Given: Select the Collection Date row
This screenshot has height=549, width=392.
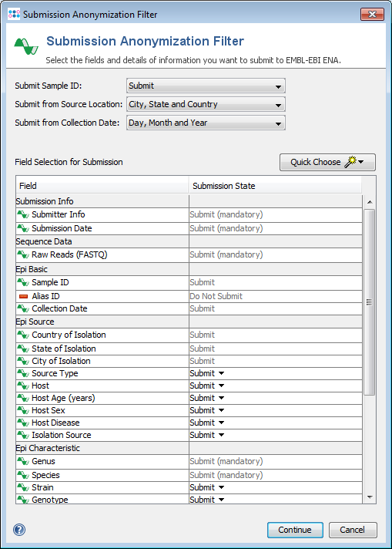Looking at the screenshot, I should click(x=189, y=308).
